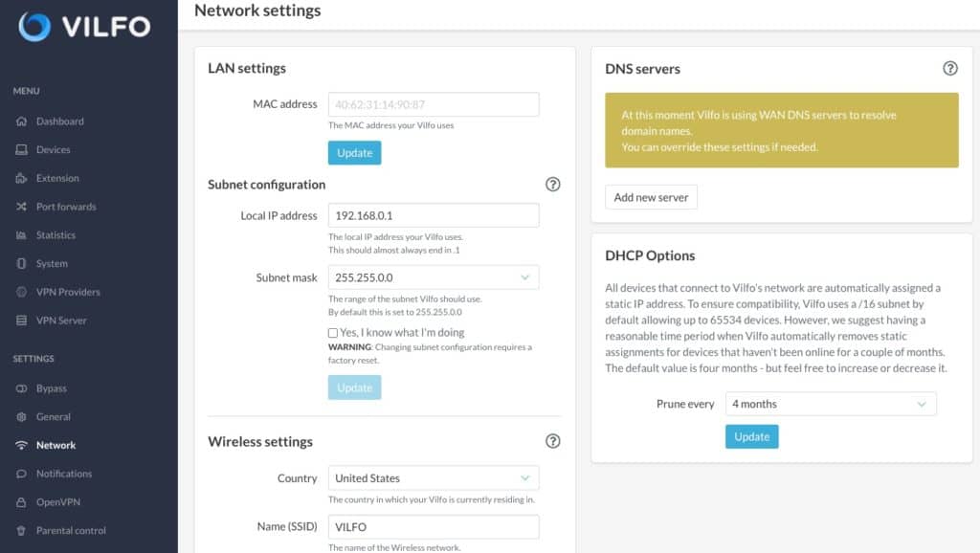Open help for DNS servers
The image size is (980, 553).
[950, 68]
